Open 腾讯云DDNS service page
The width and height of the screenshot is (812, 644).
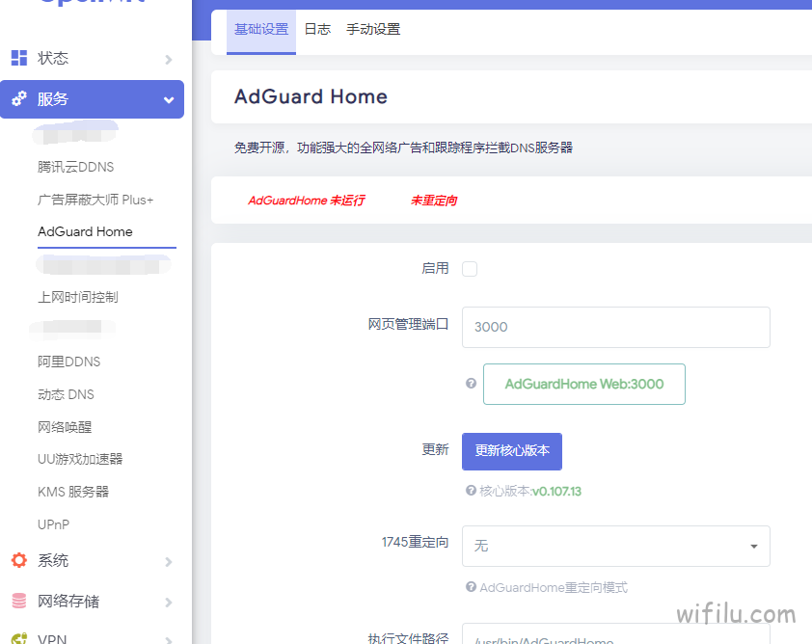[75, 167]
